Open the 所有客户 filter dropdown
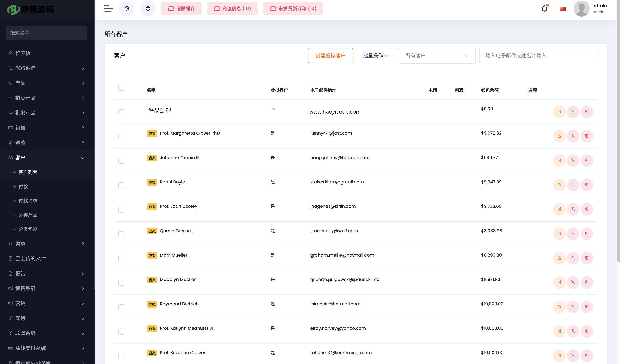The image size is (620, 364). [x=437, y=56]
